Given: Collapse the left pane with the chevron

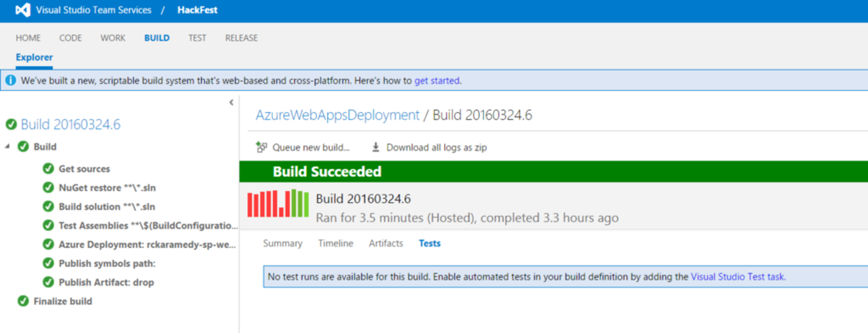Looking at the screenshot, I should (232, 102).
